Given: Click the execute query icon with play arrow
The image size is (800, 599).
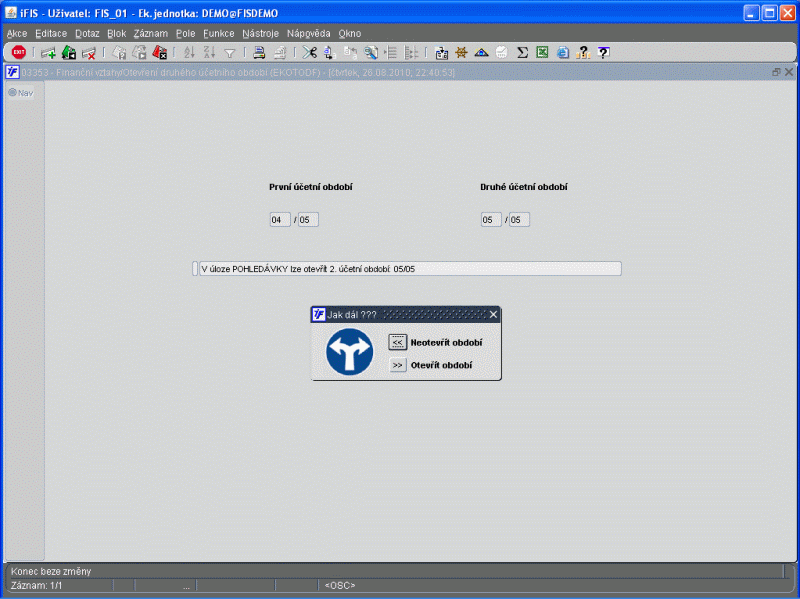Looking at the screenshot, I should tap(139, 53).
